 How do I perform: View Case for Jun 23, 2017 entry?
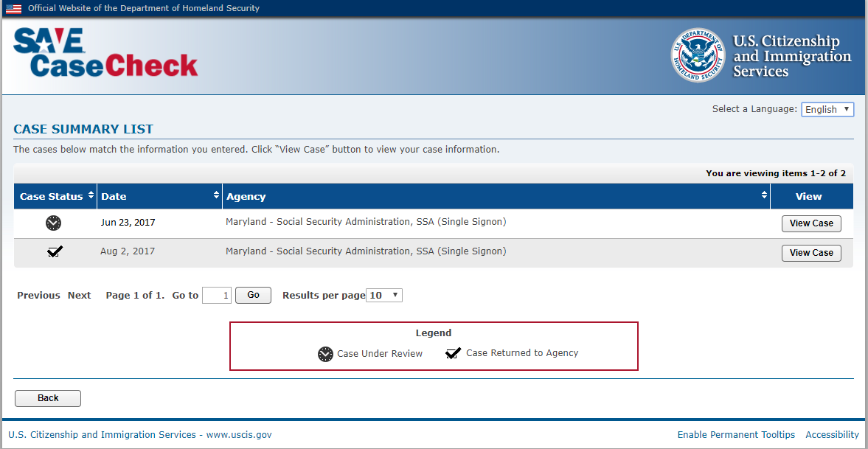pos(811,223)
